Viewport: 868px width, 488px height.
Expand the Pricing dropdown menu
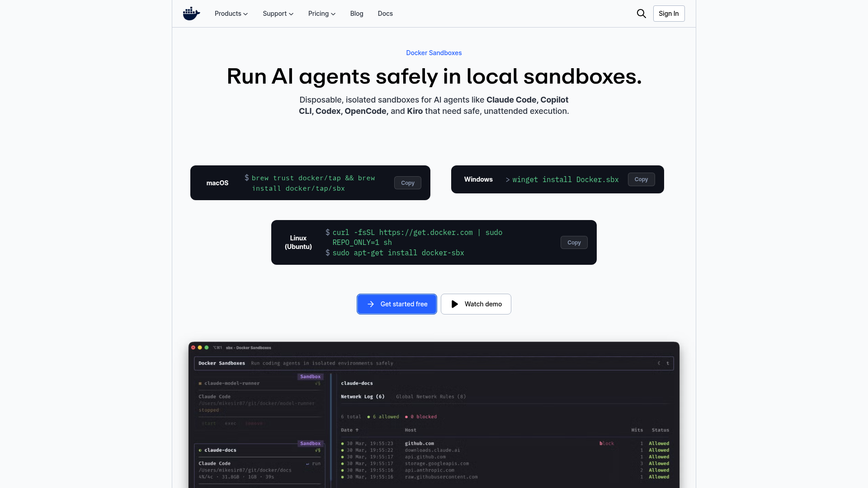pyautogui.click(x=322, y=14)
